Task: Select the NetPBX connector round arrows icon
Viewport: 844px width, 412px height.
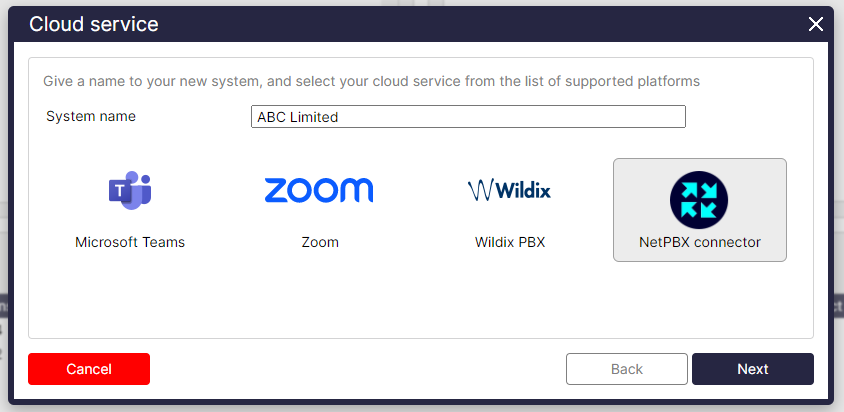Action: [699, 200]
